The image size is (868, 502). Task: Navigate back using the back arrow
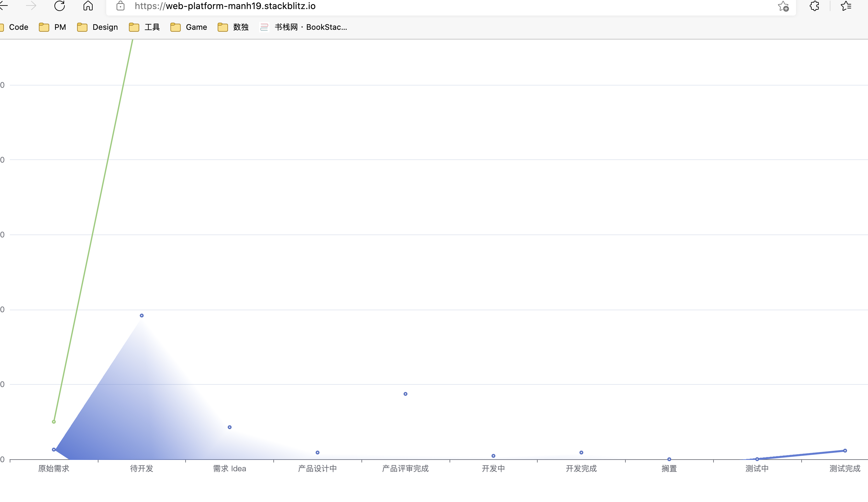pos(5,6)
